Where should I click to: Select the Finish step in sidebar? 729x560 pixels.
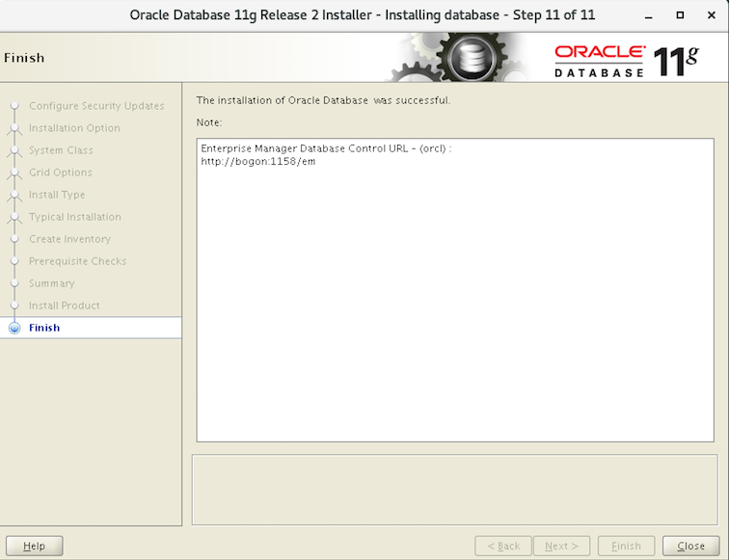(x=91, y=328)
